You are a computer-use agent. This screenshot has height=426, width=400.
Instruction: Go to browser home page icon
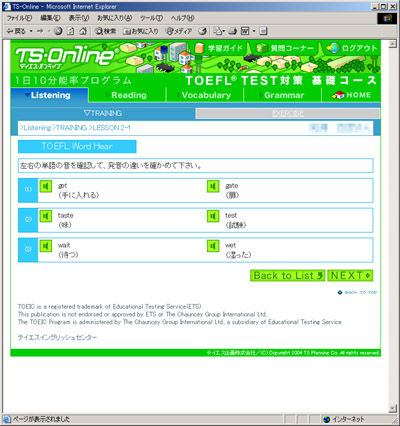83,31
